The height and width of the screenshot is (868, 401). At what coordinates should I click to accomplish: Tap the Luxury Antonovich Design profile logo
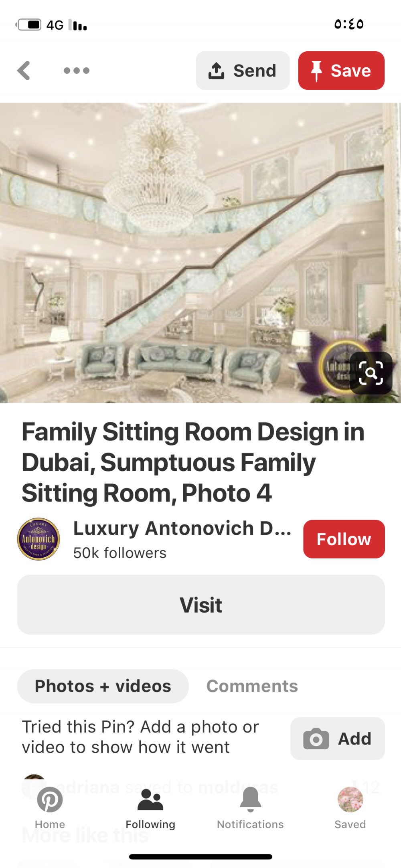38,539
